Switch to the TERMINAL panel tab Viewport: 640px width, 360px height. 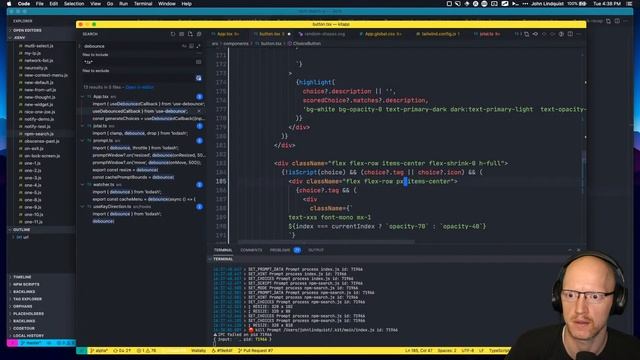[x=223, y=250]
